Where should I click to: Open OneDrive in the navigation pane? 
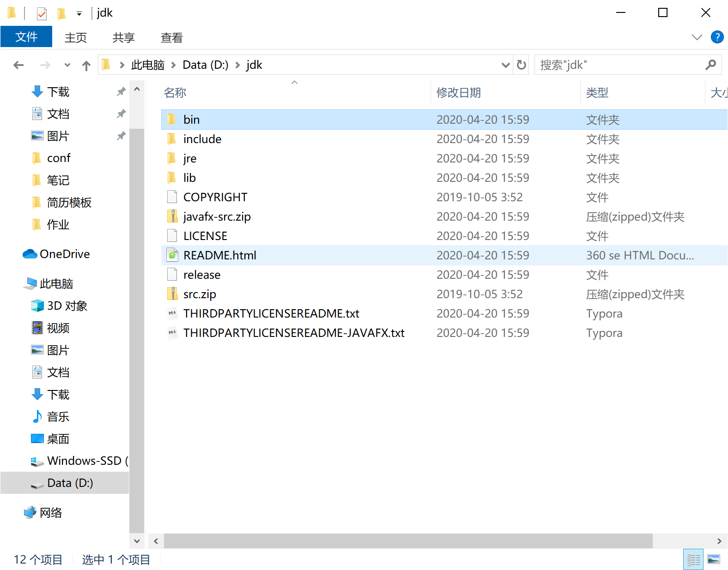click(65, 254)
